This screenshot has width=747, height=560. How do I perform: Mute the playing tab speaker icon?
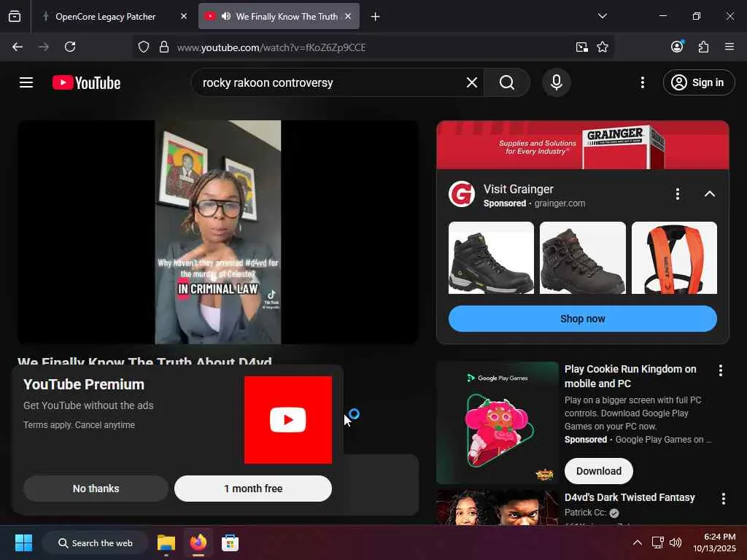(x=226, y=16)
